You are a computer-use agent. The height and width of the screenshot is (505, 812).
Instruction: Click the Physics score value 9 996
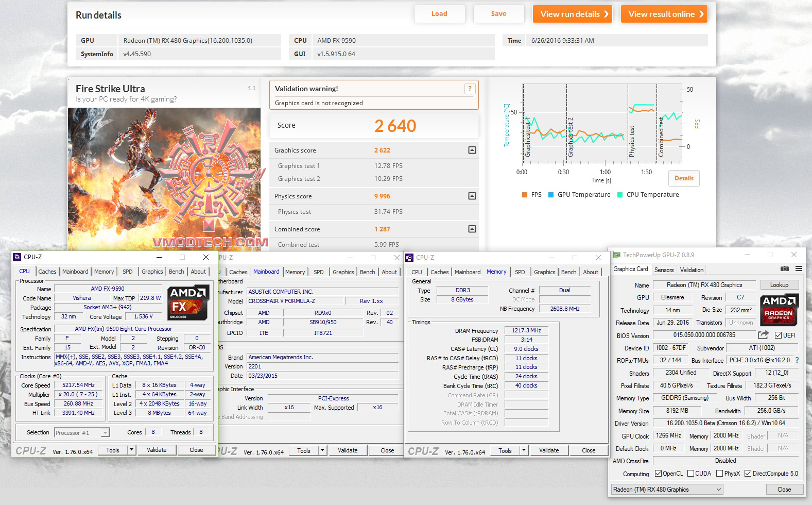coord(382,196)
